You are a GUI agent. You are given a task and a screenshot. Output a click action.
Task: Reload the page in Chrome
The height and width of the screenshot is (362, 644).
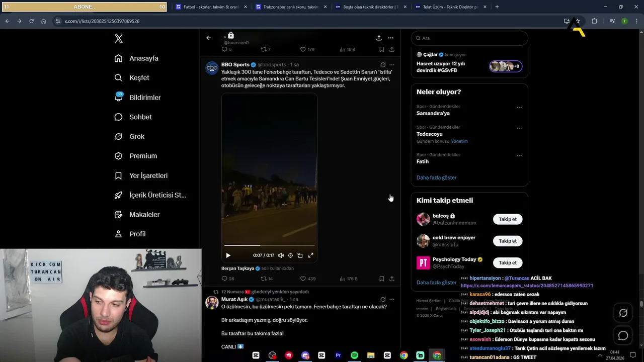point(31,21)
